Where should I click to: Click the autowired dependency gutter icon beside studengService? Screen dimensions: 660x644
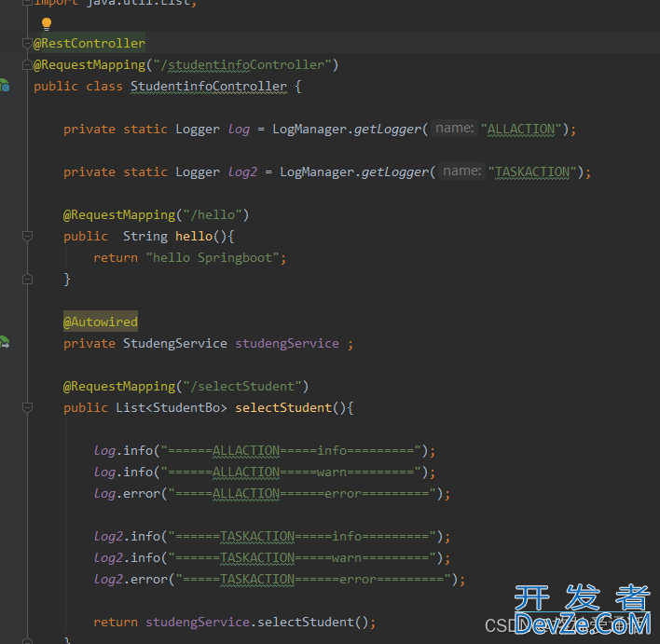click(x=5, y=342)
